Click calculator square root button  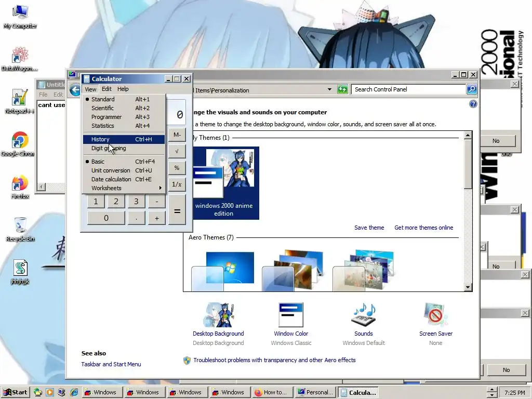(177, 151)
